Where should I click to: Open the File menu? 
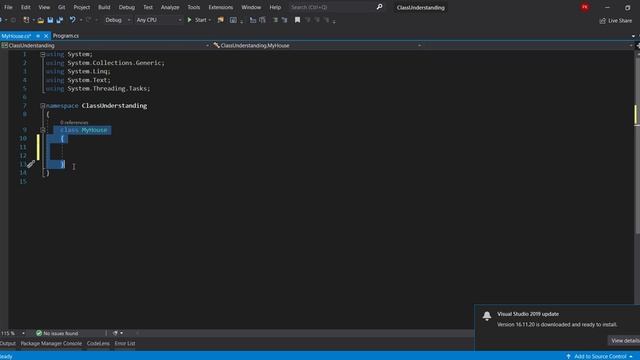click(8, 7)
